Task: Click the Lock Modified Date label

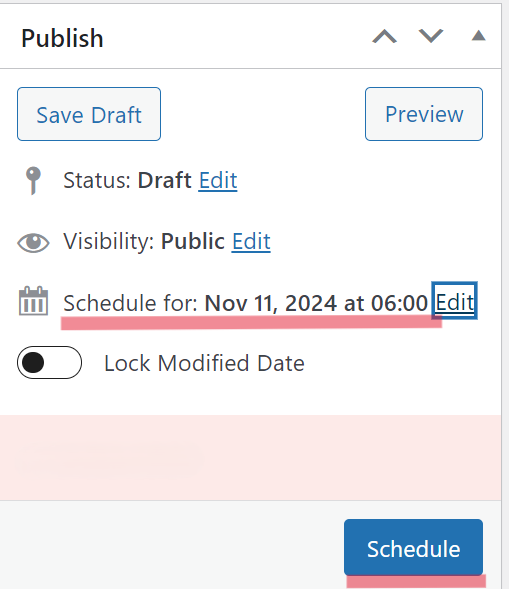Action: tap(204, 364)
